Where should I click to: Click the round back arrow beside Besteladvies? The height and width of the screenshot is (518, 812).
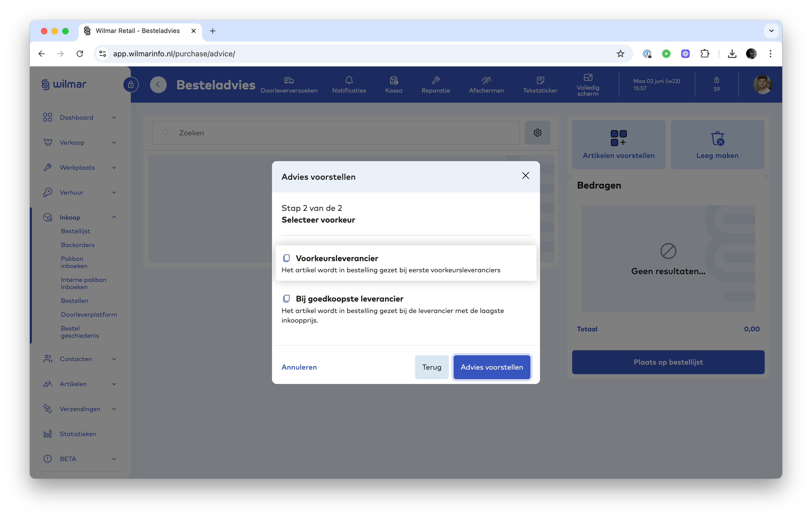pyautogui.click(x=158, y=84)
